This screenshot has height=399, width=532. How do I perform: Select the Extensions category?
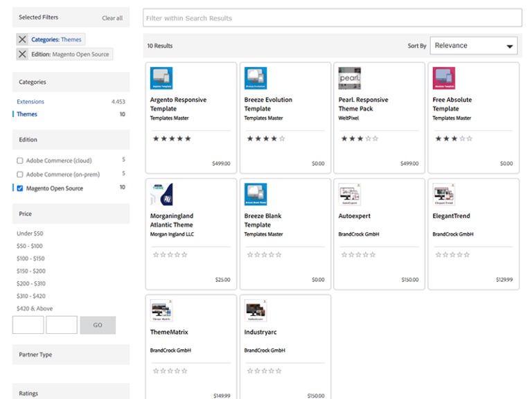30,102
